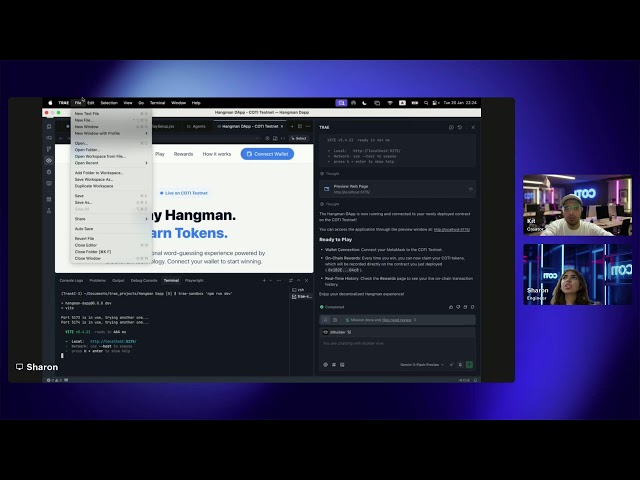Image resolution: width=640 pixels, height=480 pixels.
Task: Open the Selection menu
Action: point(109,103)
